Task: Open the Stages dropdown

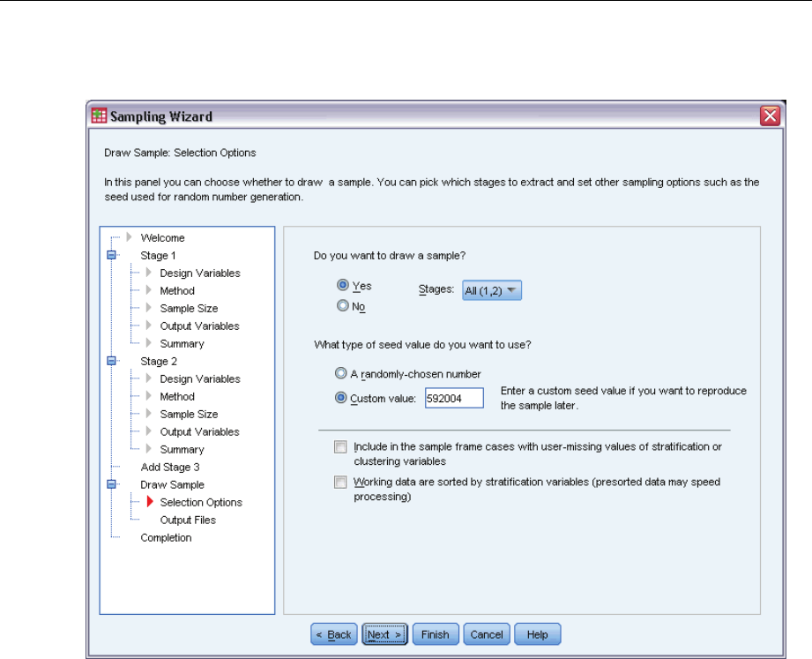Action: pyautogui.click(x=491, y=290)
